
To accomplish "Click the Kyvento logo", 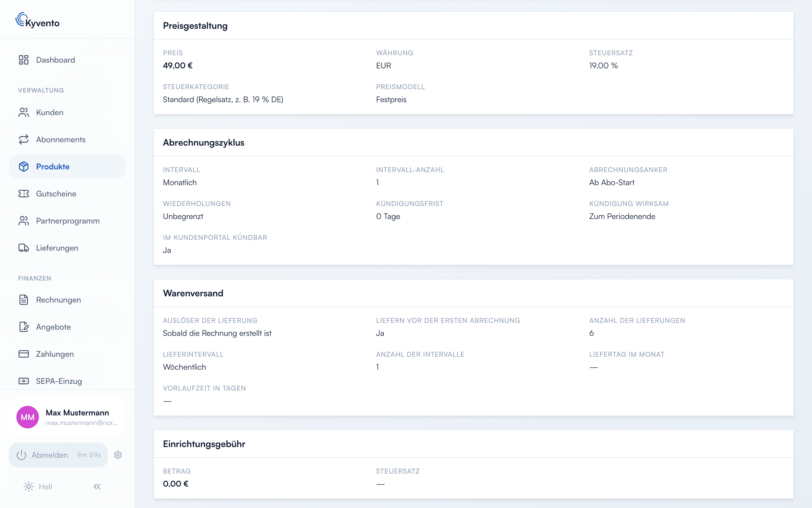I will click(37, 20).
